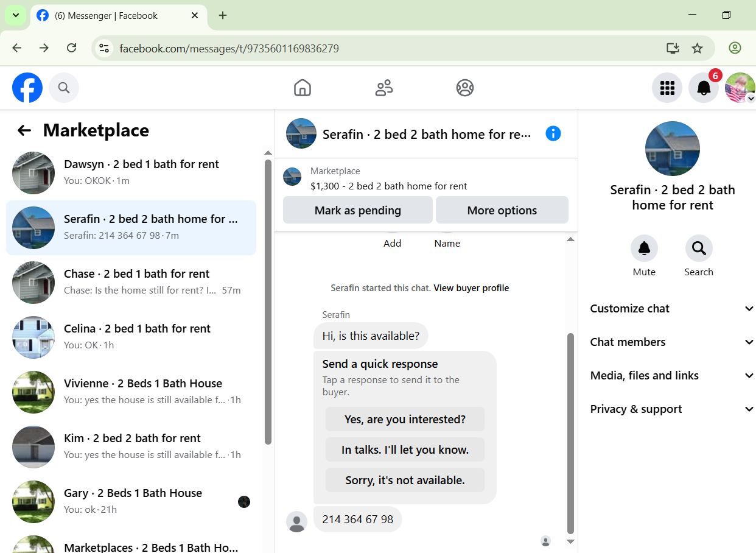Click the More options button

(x=502, y=210)
